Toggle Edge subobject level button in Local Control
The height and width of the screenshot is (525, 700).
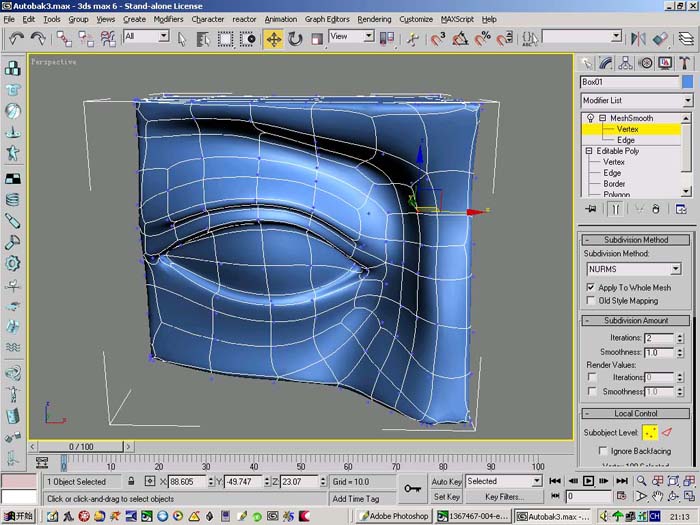tap(667, 432)
